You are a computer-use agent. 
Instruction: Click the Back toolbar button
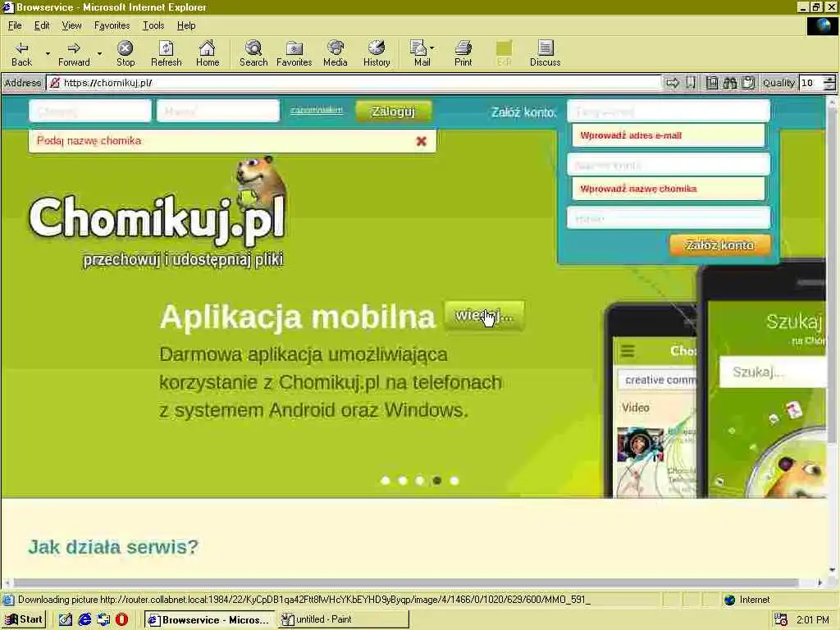point(22,53)
